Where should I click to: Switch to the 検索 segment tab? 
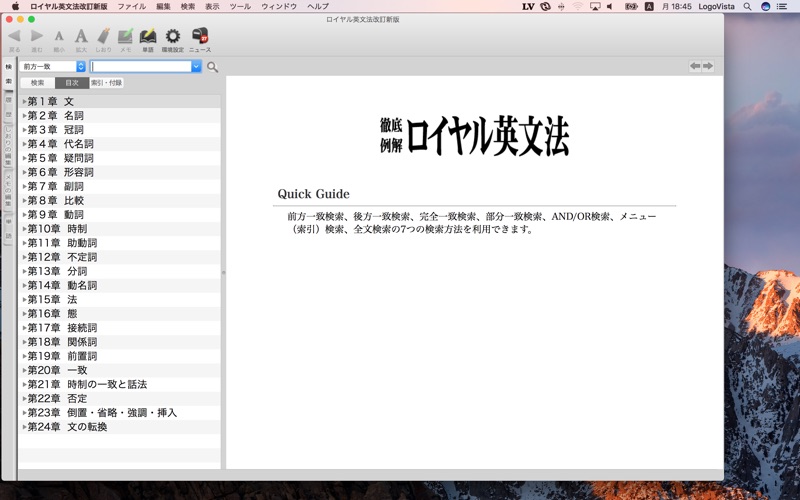click(x=37, y=83)
